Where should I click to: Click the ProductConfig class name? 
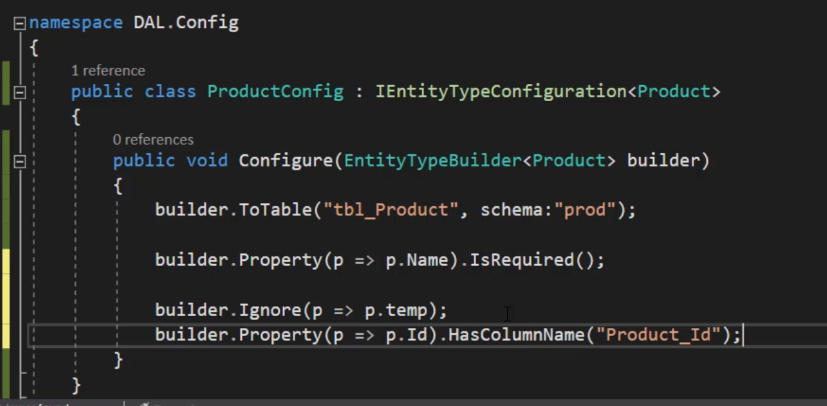(x=275, y=92)
